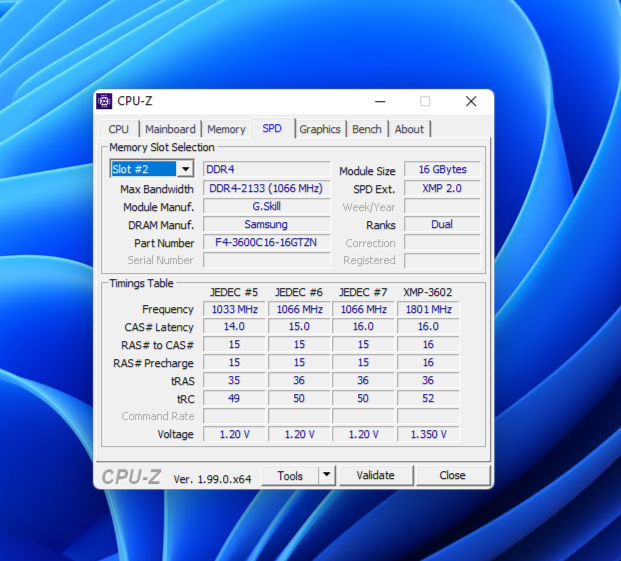Image resolution: width=621 pixels, height=561 pixels.
Task: Minimize the CPU-Z window
Action: 380,102
